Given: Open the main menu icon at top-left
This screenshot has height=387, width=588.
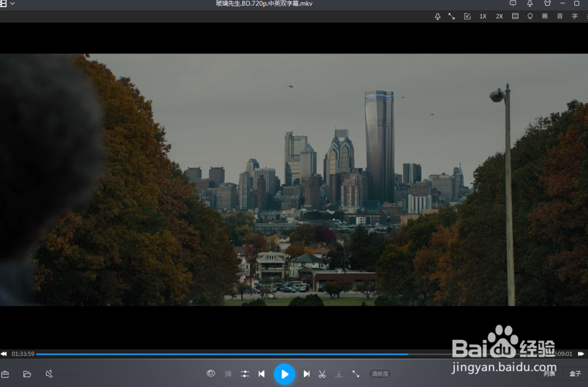Looking at the screenshot, I should 3,4.
